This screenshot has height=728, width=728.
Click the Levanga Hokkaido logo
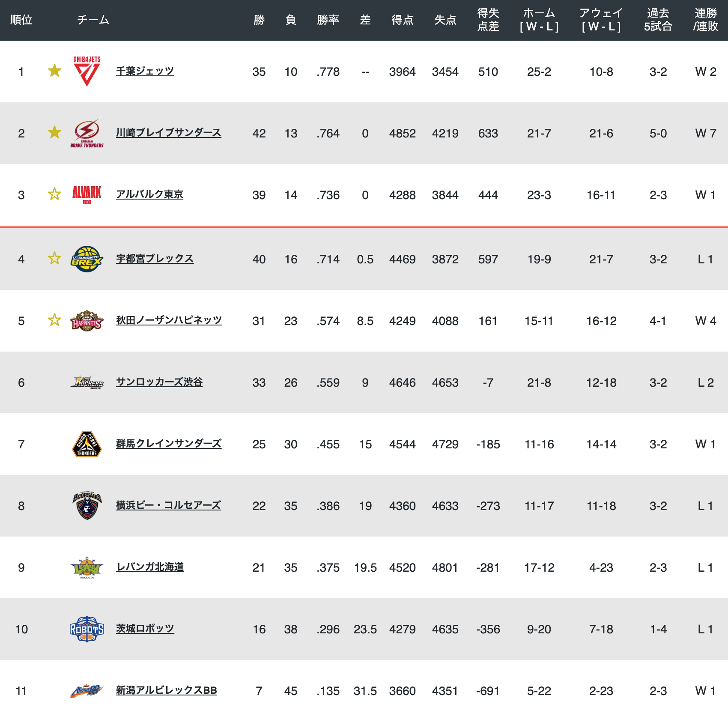(87, 567)
